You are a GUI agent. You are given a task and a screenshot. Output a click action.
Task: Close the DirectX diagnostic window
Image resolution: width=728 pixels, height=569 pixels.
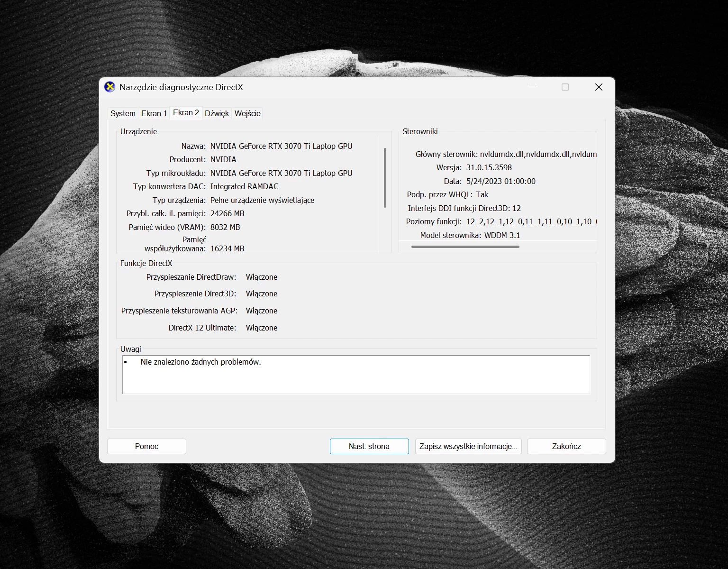pyautogui.click(x=599, y=87)
